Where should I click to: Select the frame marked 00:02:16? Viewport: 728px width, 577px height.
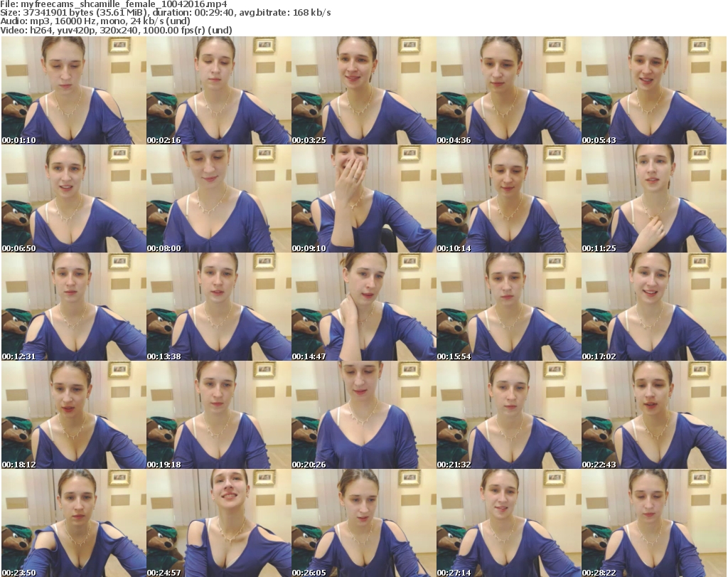point(218,90)
